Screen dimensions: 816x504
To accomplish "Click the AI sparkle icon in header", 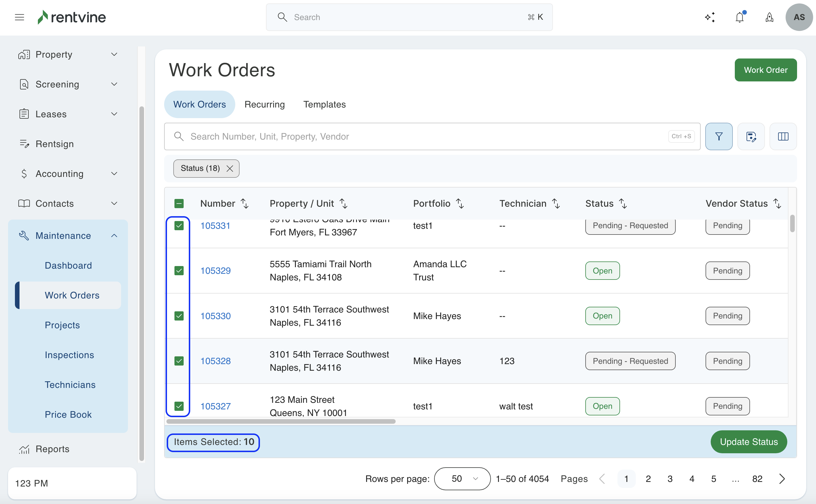I will [x=710, y=17].
